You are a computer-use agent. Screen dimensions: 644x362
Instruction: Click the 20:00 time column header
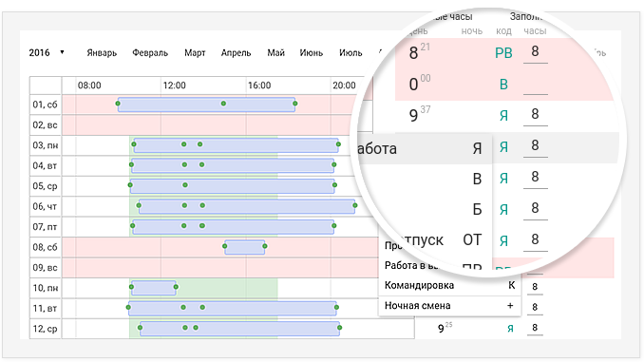(x=344, y=86)
